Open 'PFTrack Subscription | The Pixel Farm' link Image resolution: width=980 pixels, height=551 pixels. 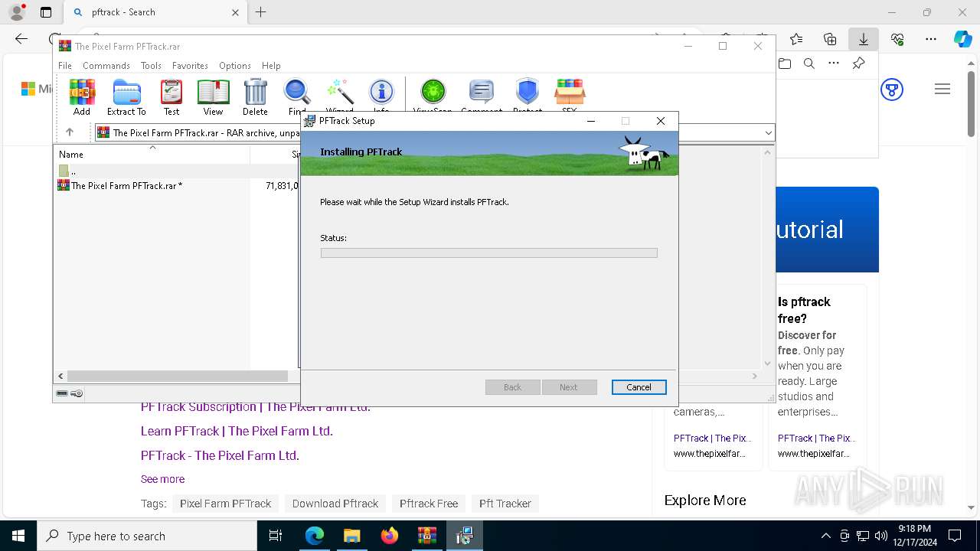(256, 407)
